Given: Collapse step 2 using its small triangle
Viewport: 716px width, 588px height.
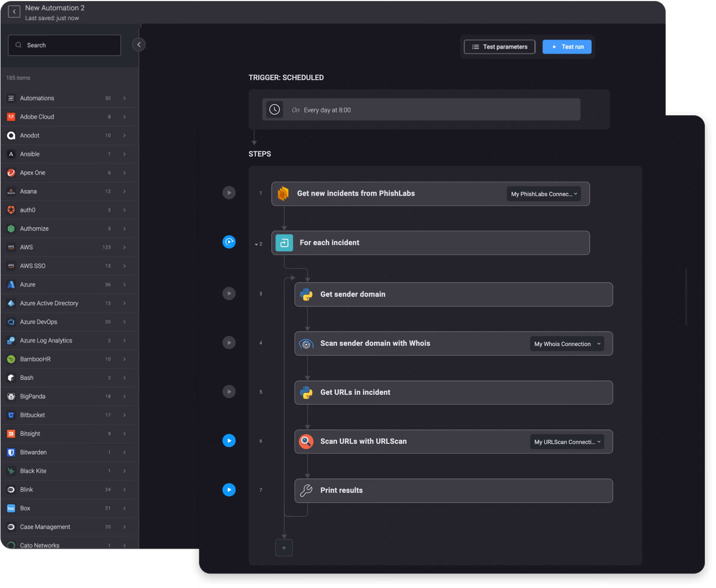Looking at the screenshot, I should [256, 244].
